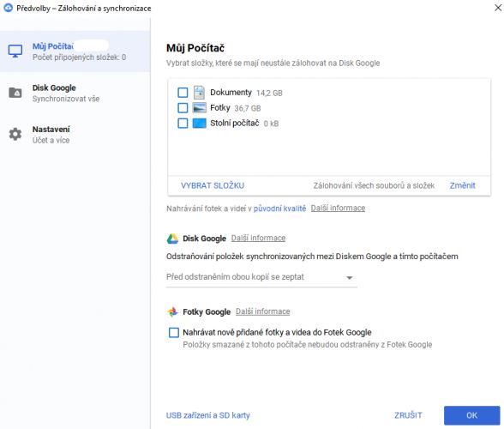
Task: Enable the Dokumenty folder checkbox
Action: click(183, 93)
